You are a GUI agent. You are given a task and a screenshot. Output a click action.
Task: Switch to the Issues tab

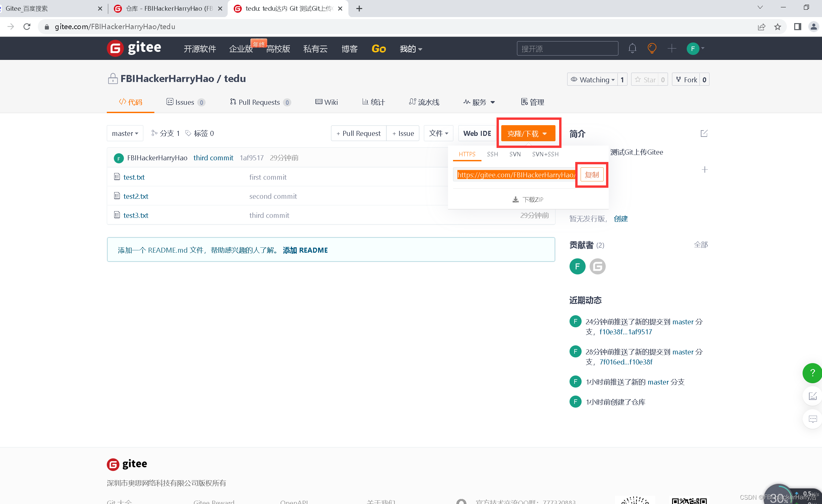(185, 102)
